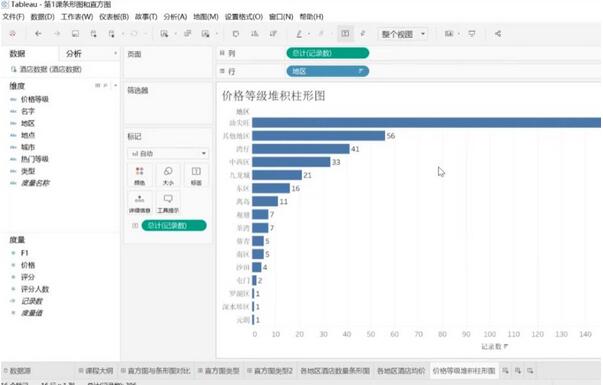Screen dimensions: 603x385
Task: Open the marks type 自动 dropdown
Action: [x=168, y=153]
